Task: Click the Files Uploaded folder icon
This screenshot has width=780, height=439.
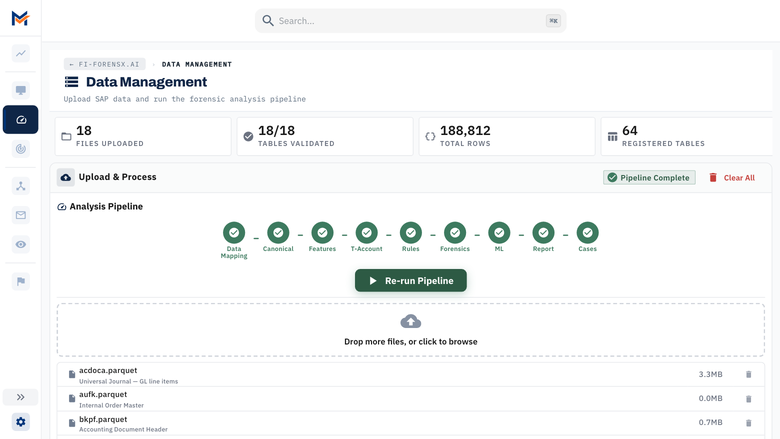Action: tap(66, 136)
